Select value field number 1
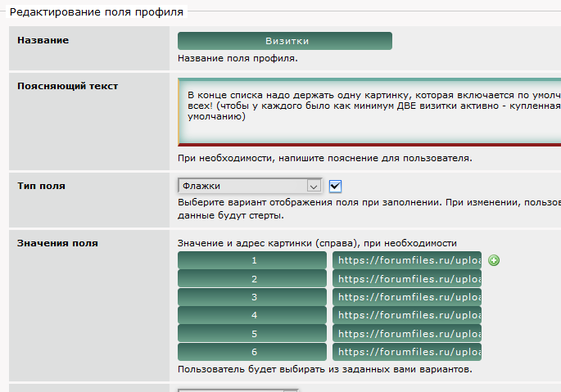561x392 pixels. coord(252,260)
